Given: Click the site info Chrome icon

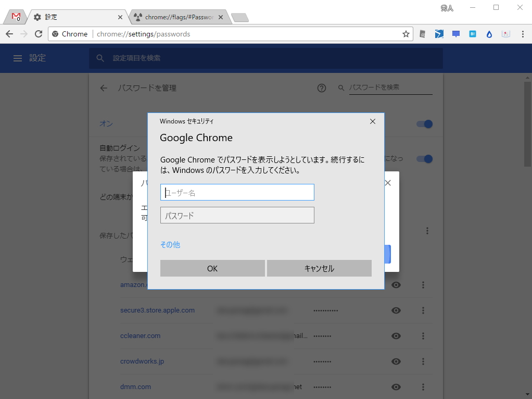Looking at the screenshot, I should (x=55, y=34).
